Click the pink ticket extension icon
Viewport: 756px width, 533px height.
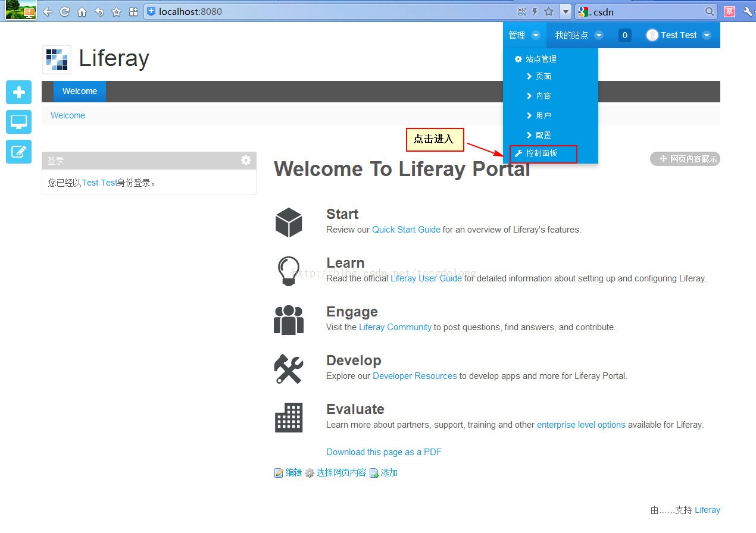pos(729,11)
